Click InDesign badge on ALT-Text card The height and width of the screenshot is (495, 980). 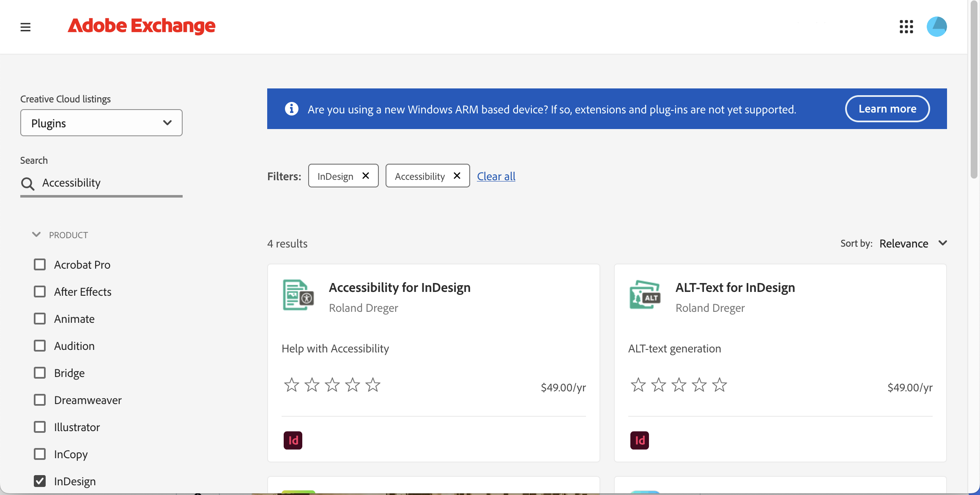(x=640, y=440)
